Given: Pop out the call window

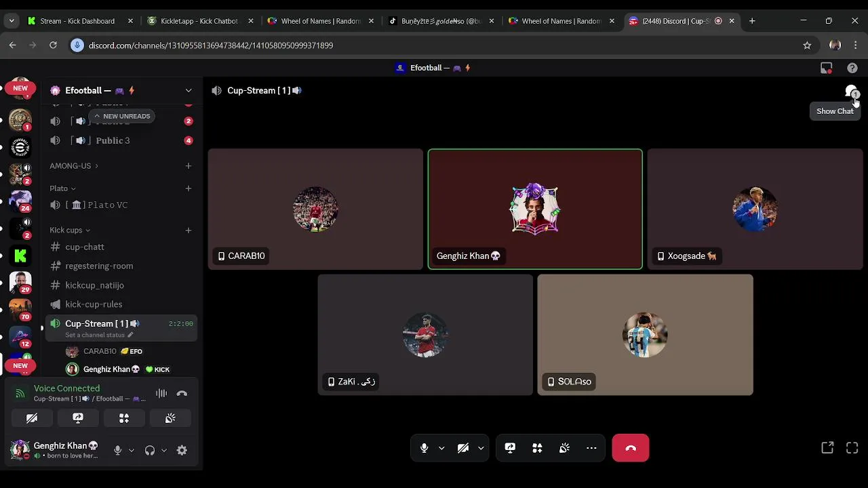Looking at the screenshot, I should click(827, 448).
